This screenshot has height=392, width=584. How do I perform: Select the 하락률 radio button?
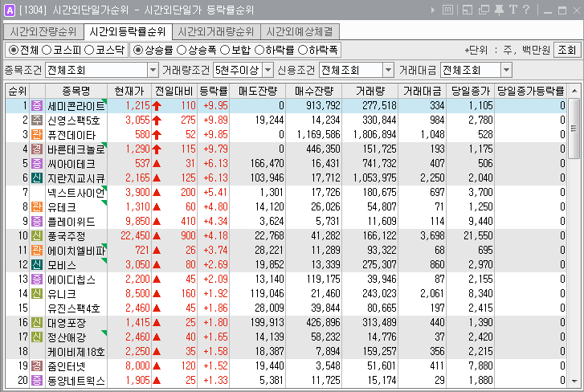[259, 50]
